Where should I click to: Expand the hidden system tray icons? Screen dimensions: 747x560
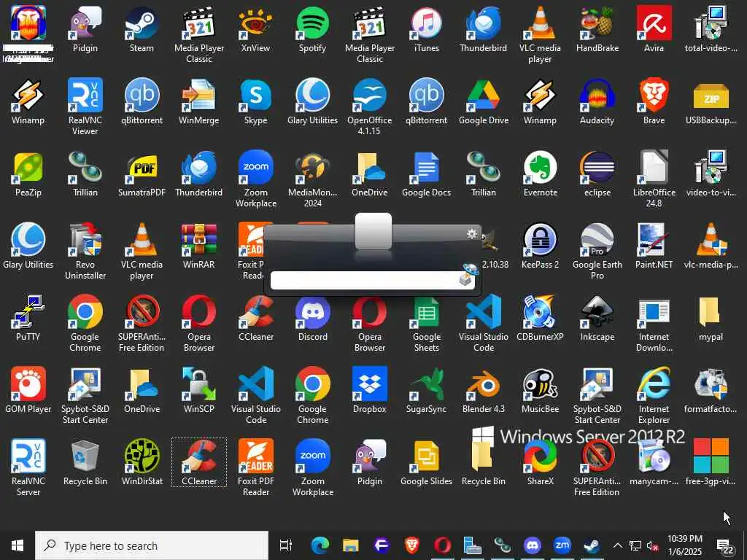pyautogui.click(x=617, y=545)
